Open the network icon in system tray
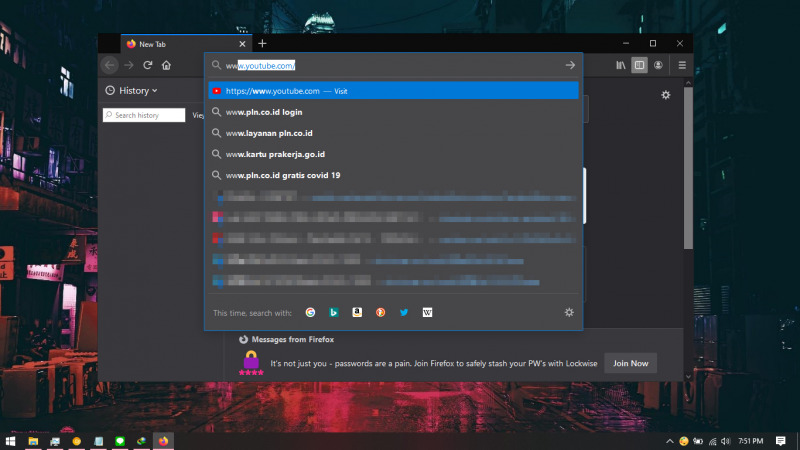This screenshot has height=450, width=800. 712,441
